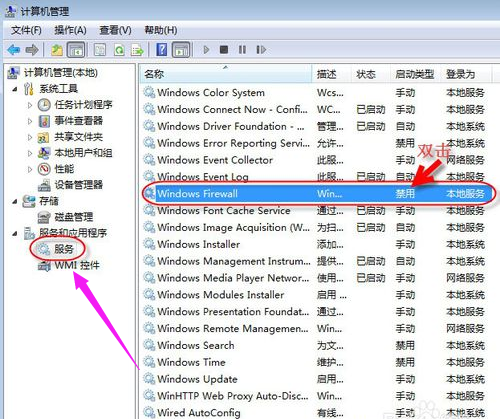Screen dimensions: 501x419
Task: Click the Restart Service icon
Action: coord(261,50)
